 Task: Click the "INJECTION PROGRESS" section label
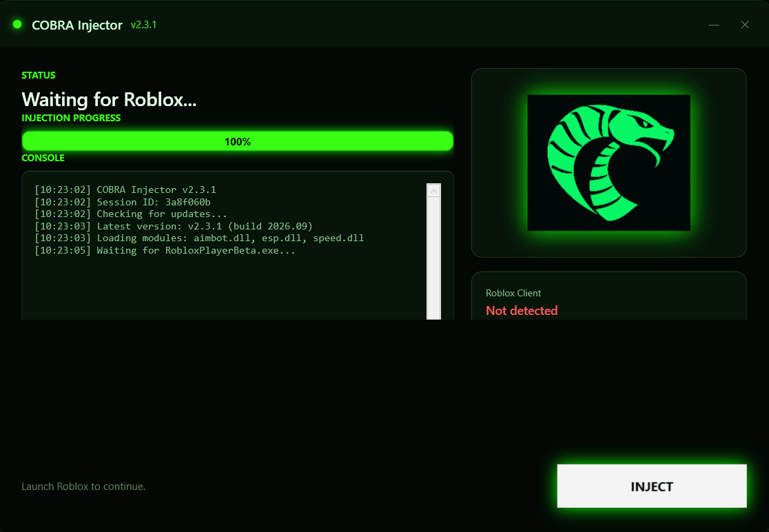(71, 118)
